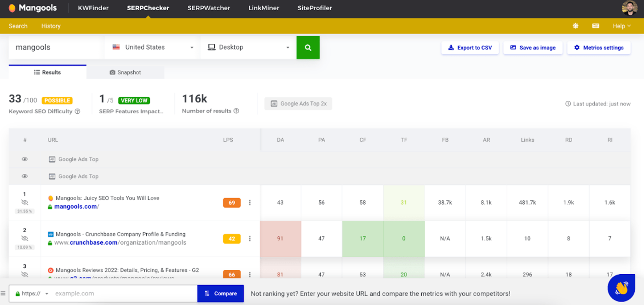Click the help icon next to Number of results

click(x=236, y=111)
